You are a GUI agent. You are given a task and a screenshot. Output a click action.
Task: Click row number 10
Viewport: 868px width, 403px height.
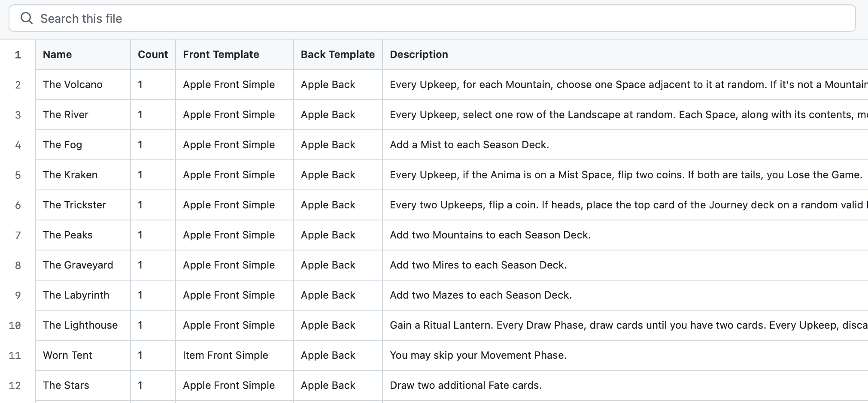click(16, 325)
